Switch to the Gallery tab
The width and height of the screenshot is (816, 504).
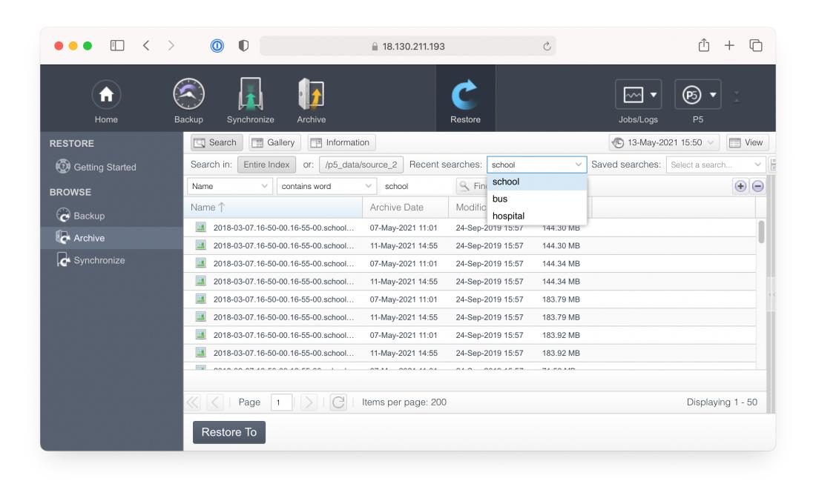[x=274, y=142]
